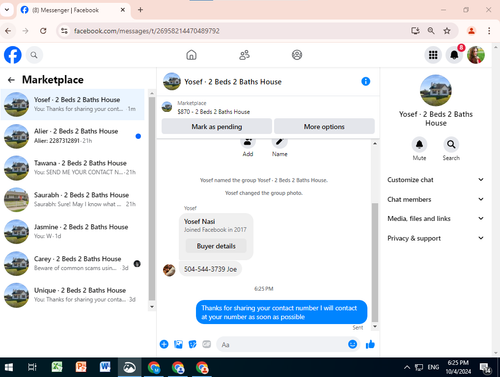This screenshot has height=377, width=500.
Task: Mute the conversation with the bell icon
Action: [419, 144]
